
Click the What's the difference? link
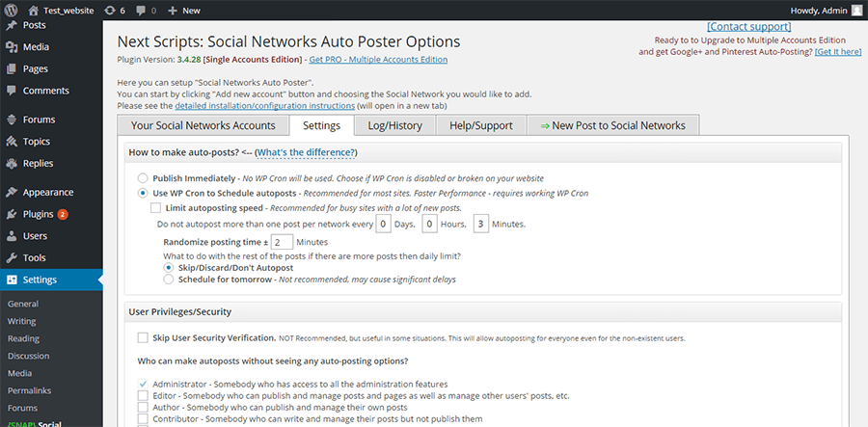(x=308, y=152)
